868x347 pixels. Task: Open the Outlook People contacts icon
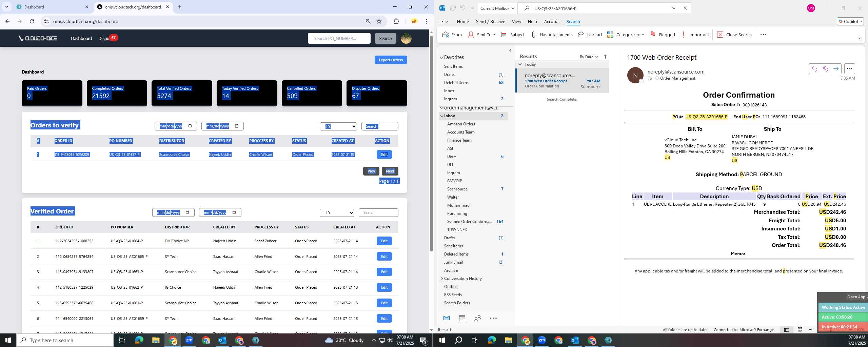[x=477, y=318]
